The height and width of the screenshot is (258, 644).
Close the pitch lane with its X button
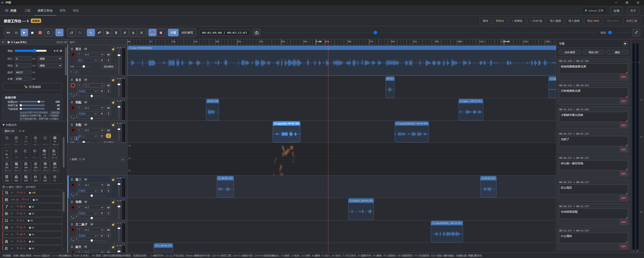click(x=123, y=159)
